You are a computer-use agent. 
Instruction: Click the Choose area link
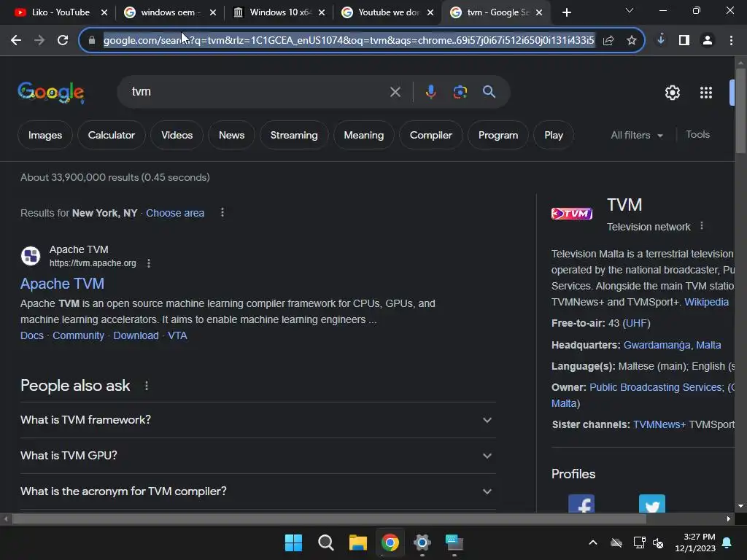tap(175, 213)
